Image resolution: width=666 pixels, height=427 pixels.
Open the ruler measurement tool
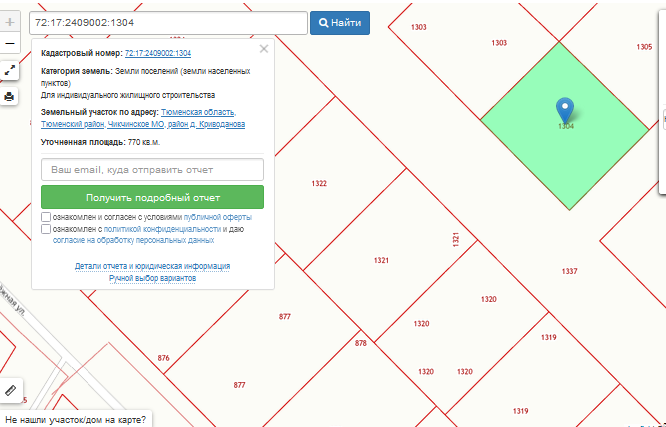coord(11,390)
